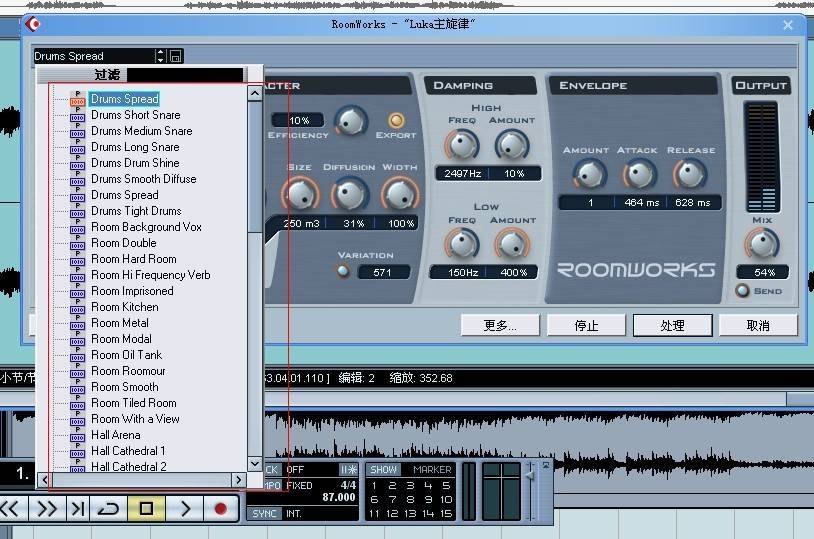Screen dimensions: 814x539
Task: Click the preset filter search field
Action: 184,75
